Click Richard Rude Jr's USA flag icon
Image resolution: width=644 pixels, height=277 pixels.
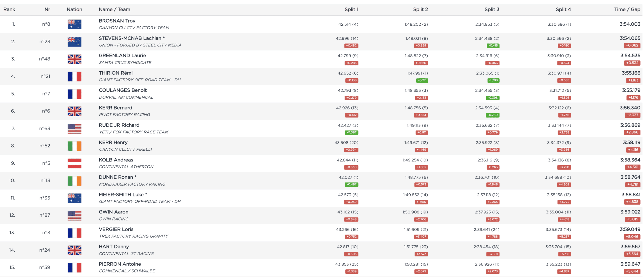(74, 129)
